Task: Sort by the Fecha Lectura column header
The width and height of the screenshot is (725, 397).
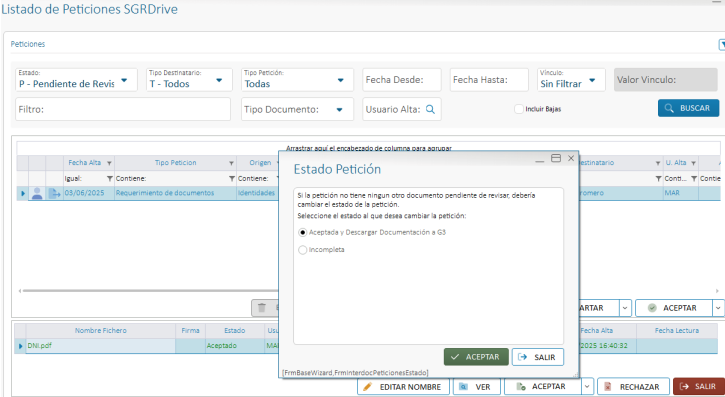Action: (676, 330)
